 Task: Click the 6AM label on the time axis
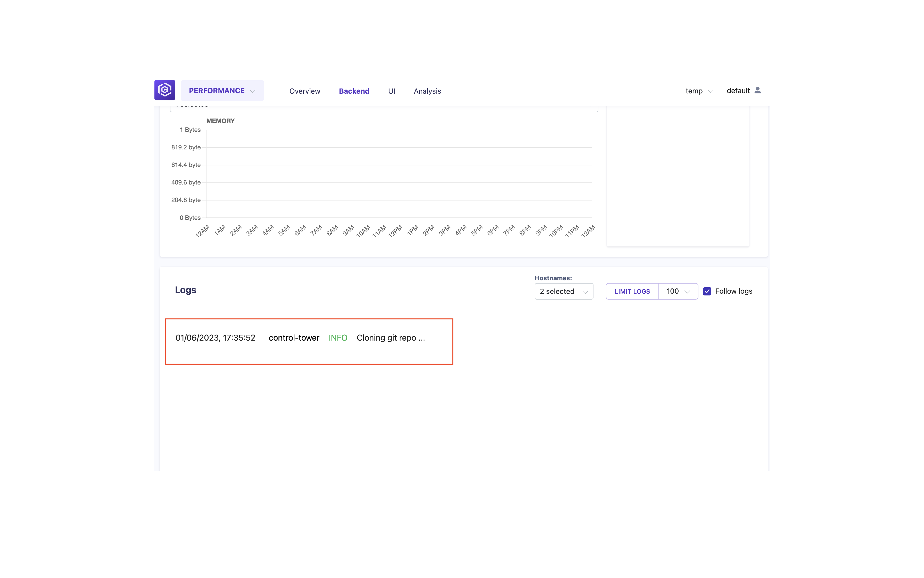coord(300,230)
